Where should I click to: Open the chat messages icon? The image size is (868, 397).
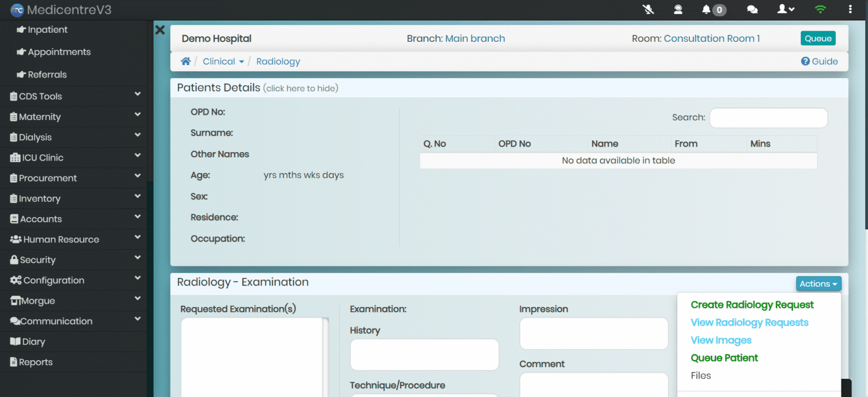(752, 10)
